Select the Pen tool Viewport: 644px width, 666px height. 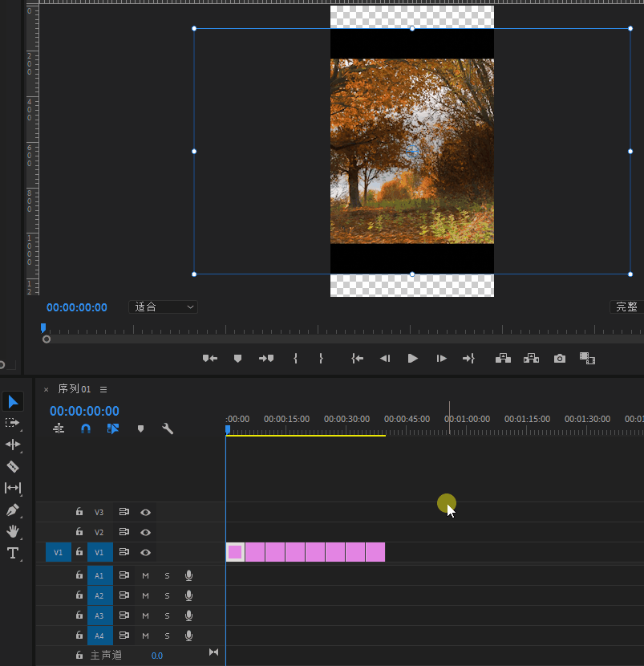point(13,510)
